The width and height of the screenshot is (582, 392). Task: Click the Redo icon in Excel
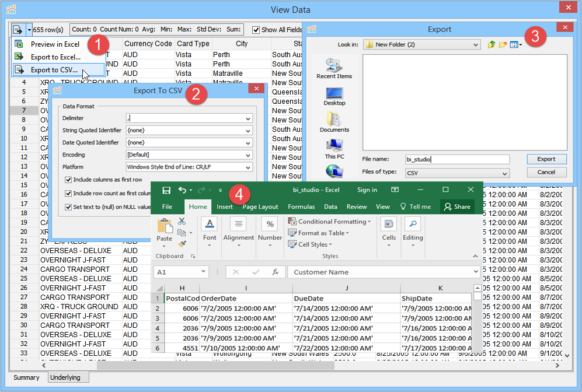201,190
